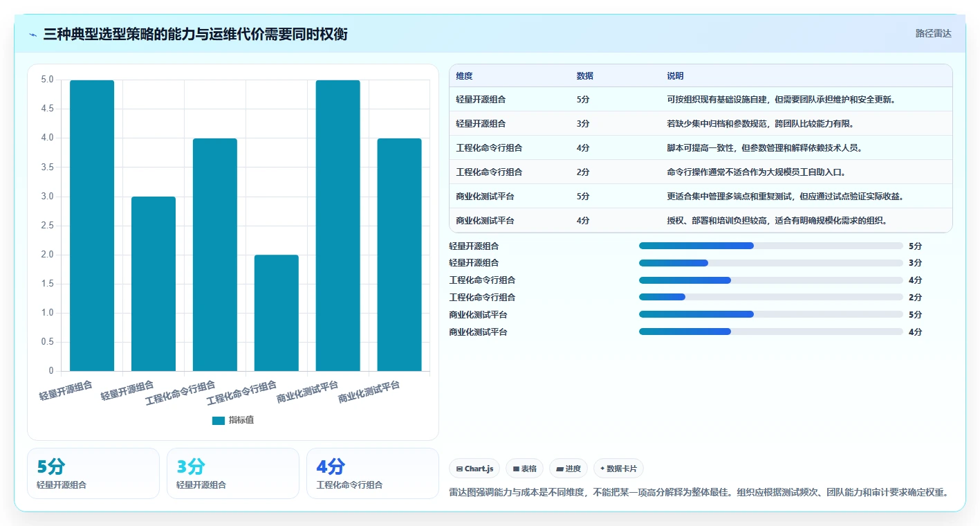This screenshot has height=526, width=980.
Task: Click the 路径雷达 tag in the header
Action: (x=933, y=33)
